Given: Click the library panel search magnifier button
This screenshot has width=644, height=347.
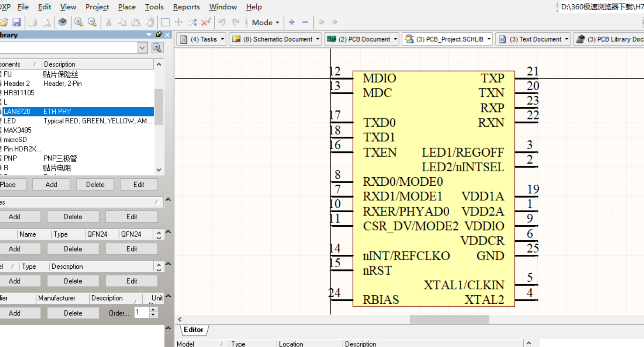Looking at the screenshot, I should click(157, 48).
